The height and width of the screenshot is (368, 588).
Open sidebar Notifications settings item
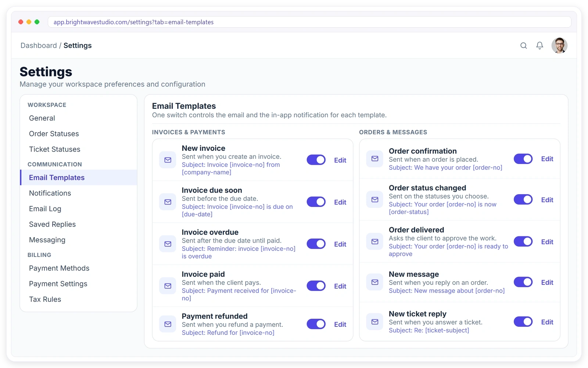pos(79,193)
